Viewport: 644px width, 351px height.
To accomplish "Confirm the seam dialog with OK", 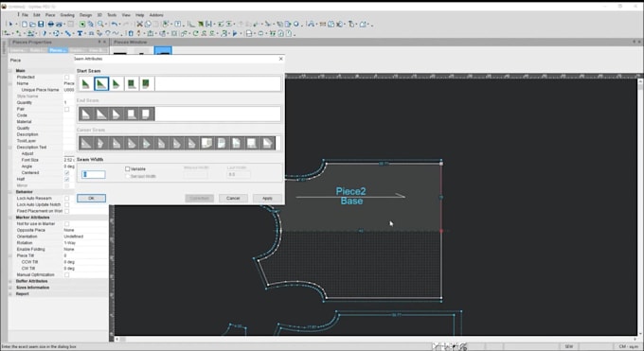I will (x=91, y=199).
